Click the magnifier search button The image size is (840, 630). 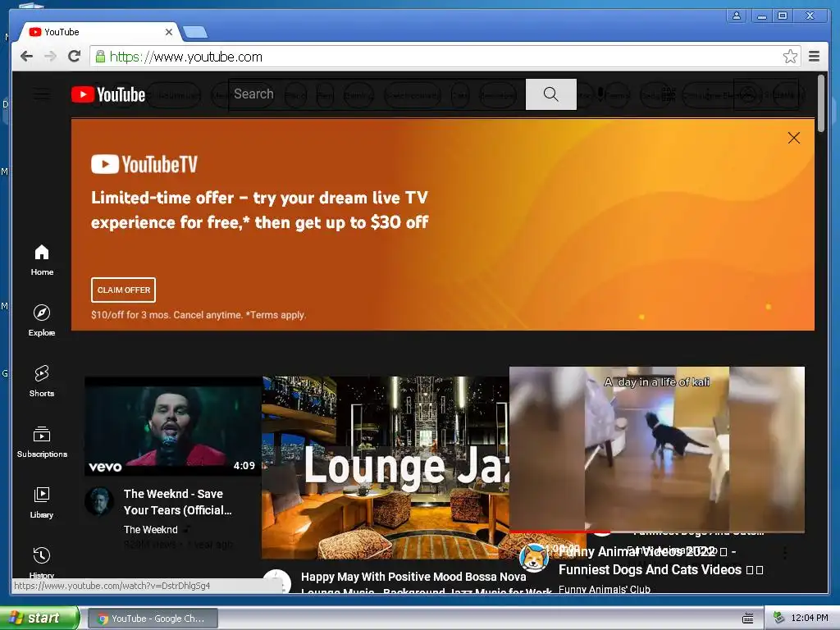[x=550, y=94]
